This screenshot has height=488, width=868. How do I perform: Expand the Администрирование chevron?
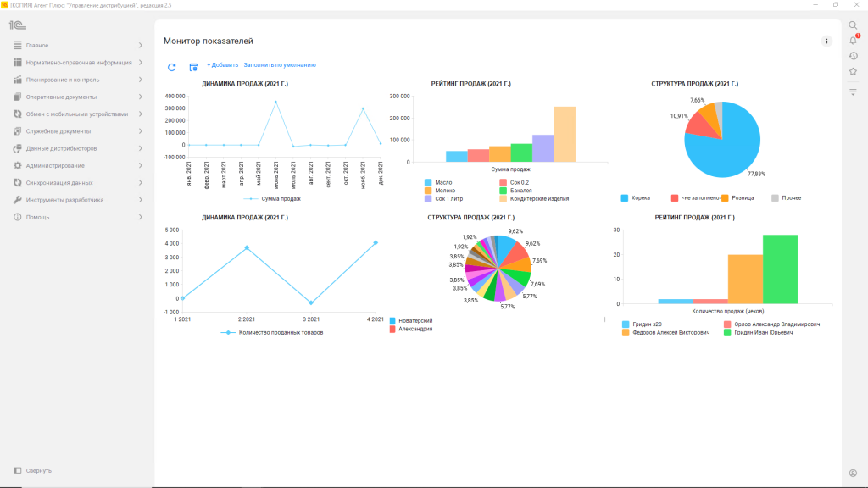tap(140, 165)
